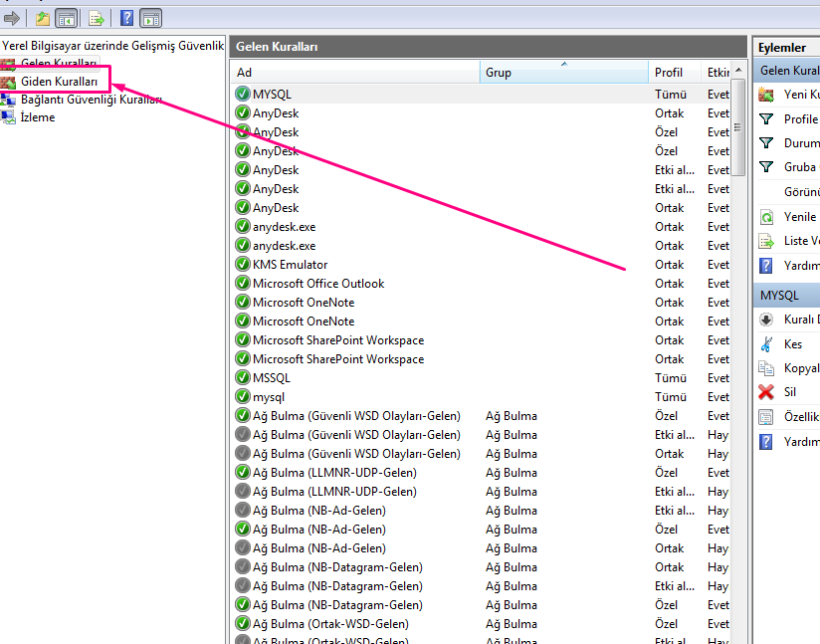This screenshot has height=644, width=820.
Task: Sort rules by the Profil column header
Action: [675, 73]
